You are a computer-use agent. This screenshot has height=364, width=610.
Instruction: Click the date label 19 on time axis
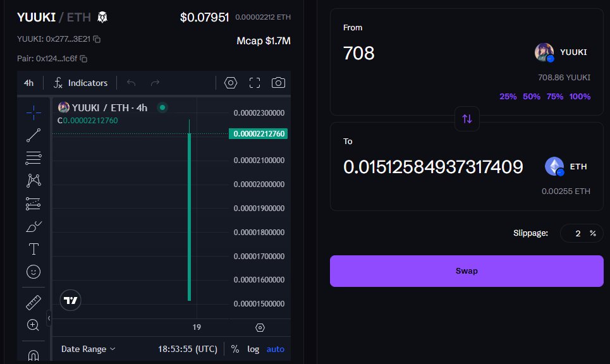click(x=197, y=327)
